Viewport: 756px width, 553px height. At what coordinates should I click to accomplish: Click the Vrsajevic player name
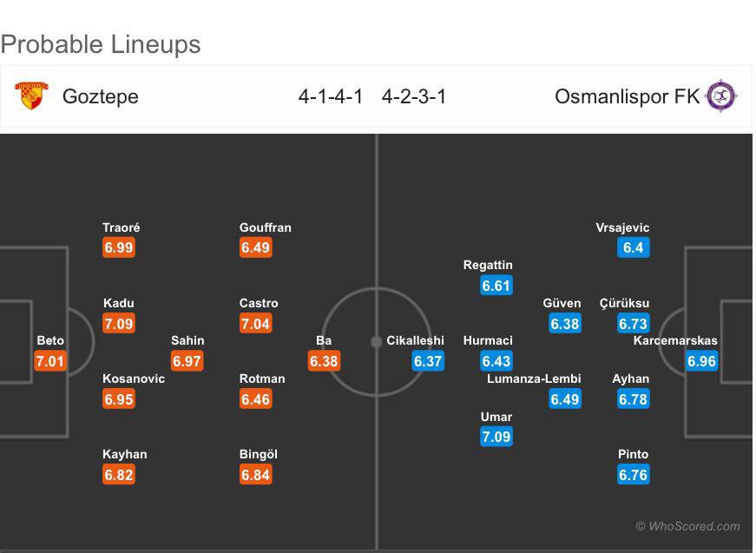[622, 227]
